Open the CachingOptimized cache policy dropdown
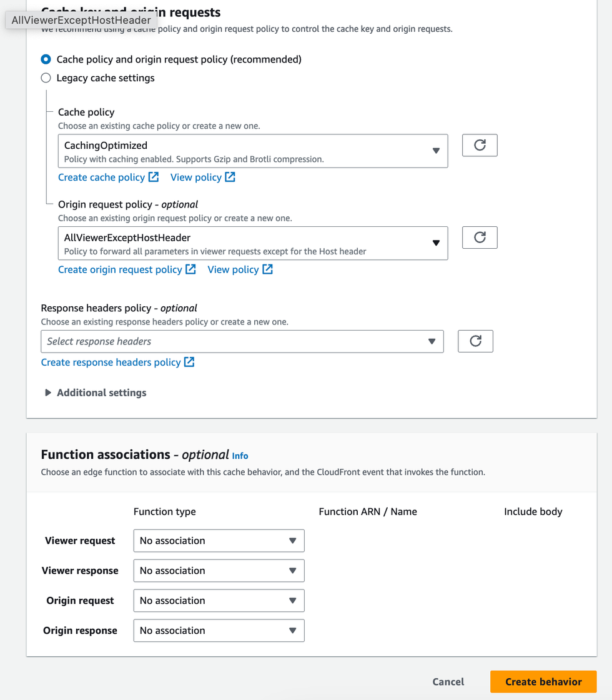612x700 pixels. 252,151
